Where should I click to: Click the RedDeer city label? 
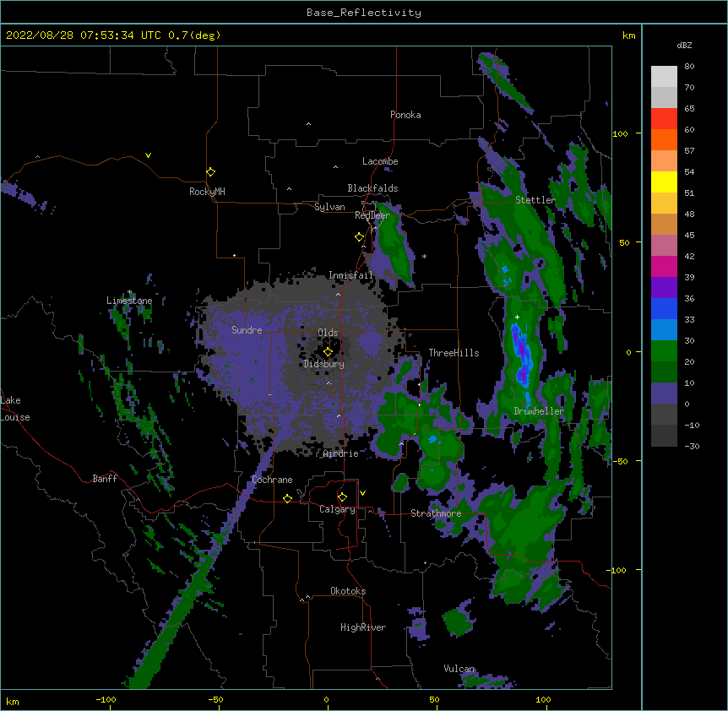[x=372, y=215]
